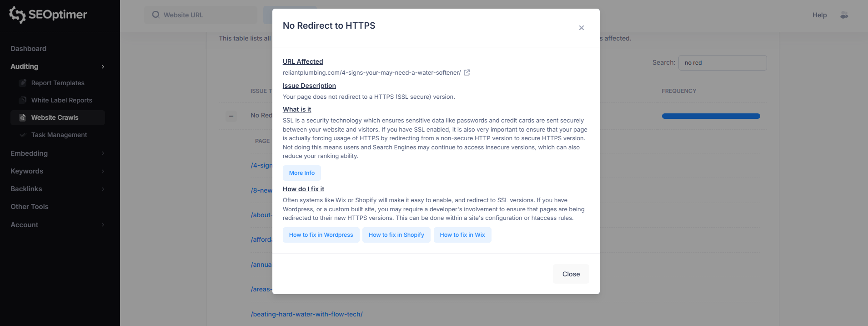Open the user profile avatar icon
The image size is (868, 326).
click(844, 15)
